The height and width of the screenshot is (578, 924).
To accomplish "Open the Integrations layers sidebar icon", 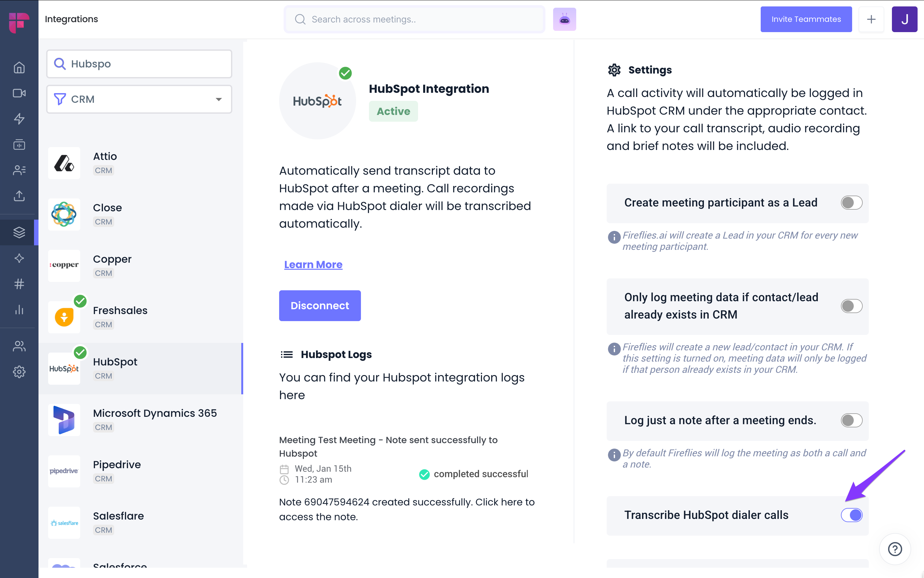I will click(19, 232).
